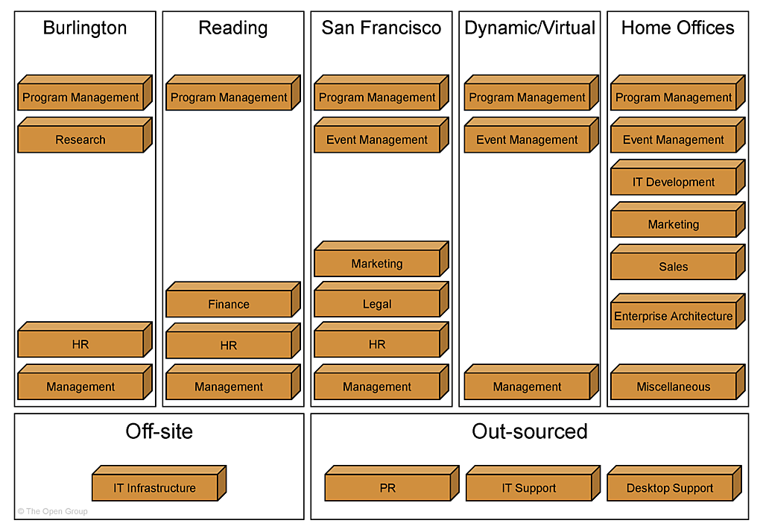Select the IT Infrastructure block under Off-site
763x532 pixels.
coord(155,488)
